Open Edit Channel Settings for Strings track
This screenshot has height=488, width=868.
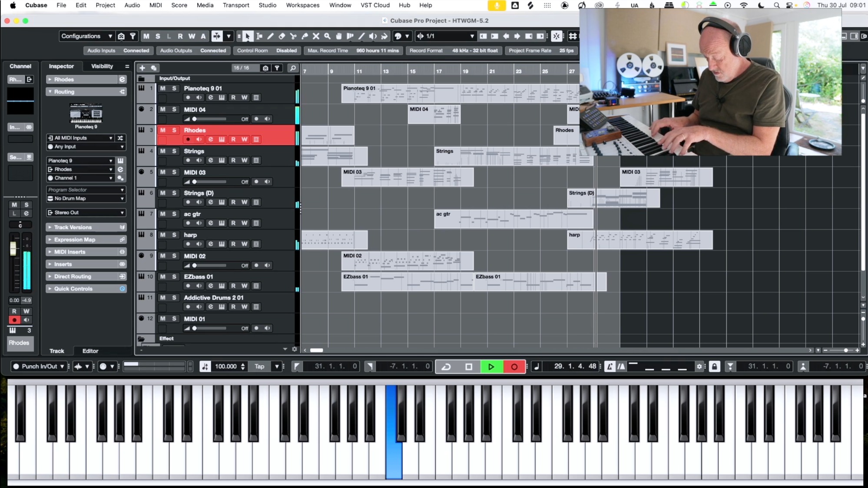(211, 161)
